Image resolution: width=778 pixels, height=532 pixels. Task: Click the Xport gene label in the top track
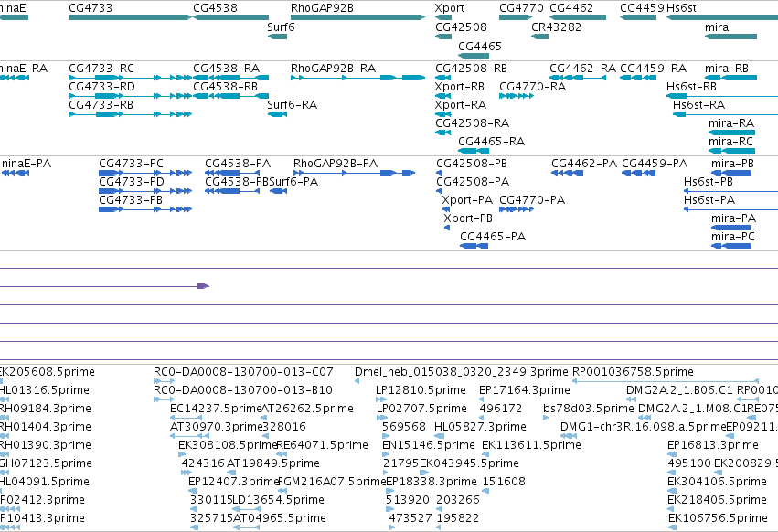coord(449,8)
